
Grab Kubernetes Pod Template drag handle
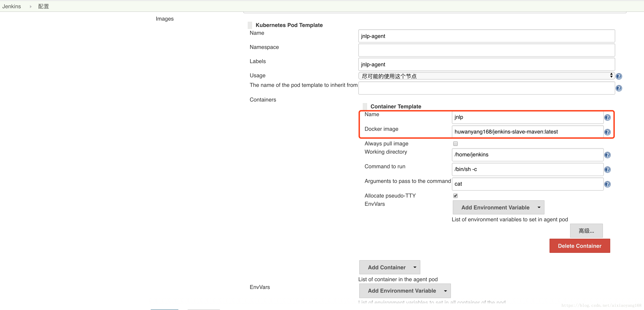[x=250, y=25]
